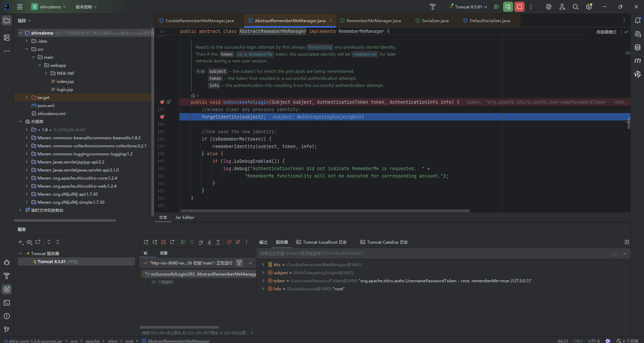
Task: Select pom.xml in the project tree
Action: (46, 105)
